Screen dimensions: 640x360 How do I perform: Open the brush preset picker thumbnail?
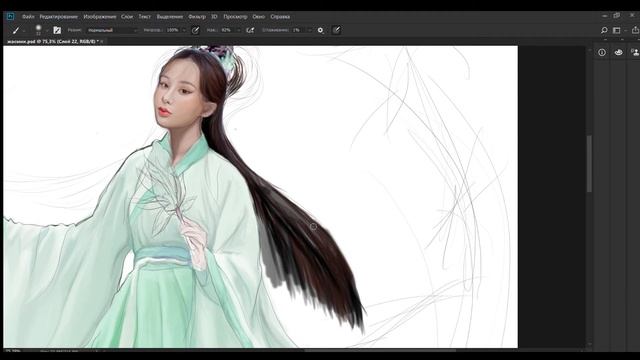(38, 30)
